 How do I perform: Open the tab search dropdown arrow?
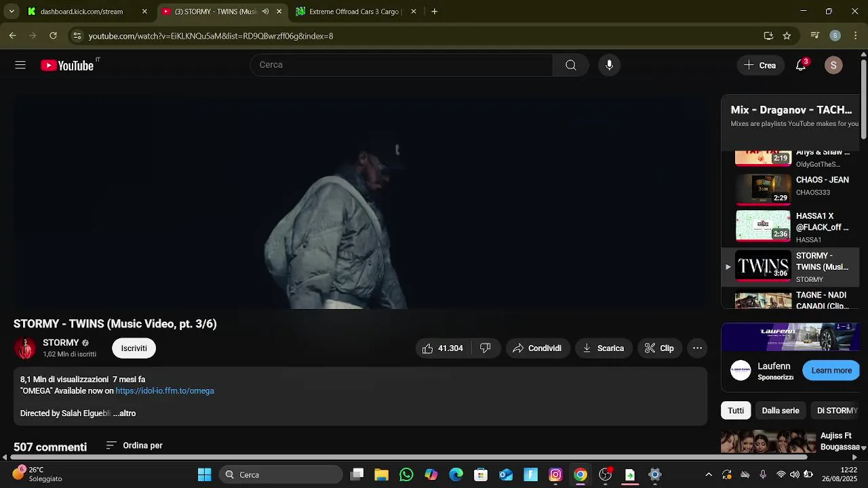pyautogui.click(x=12, y=12)
